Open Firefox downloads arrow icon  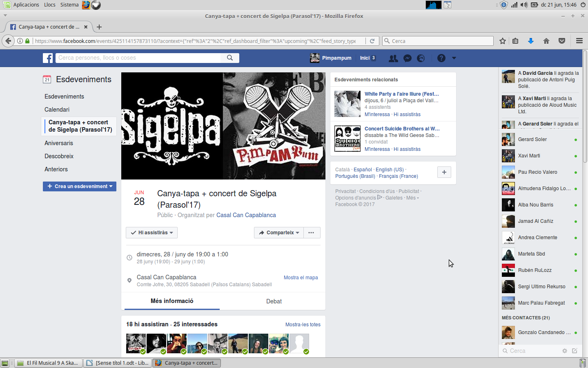(x=530, y=41)
